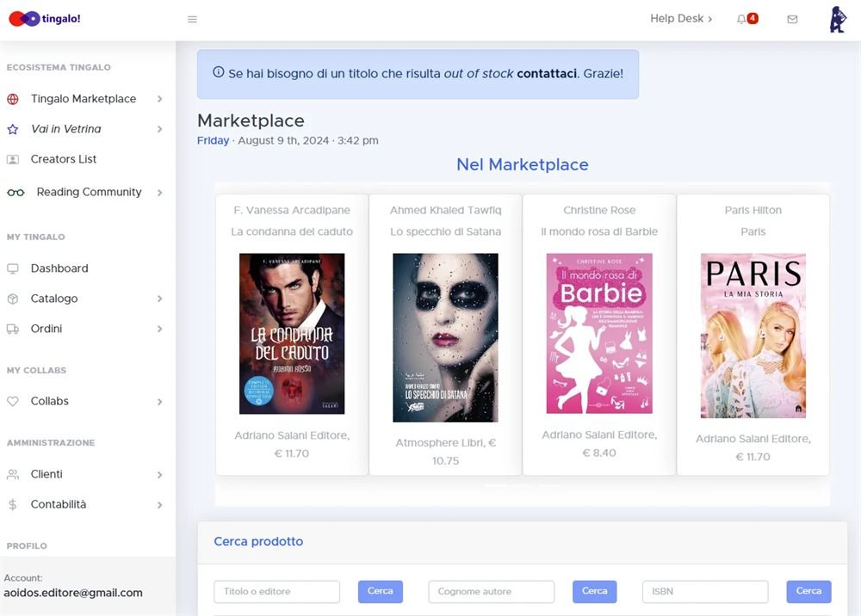Image resolution: width=861 pixels, height=616 pixels.
Task: Click the Ordini truck icon
Action: [13, 330]
